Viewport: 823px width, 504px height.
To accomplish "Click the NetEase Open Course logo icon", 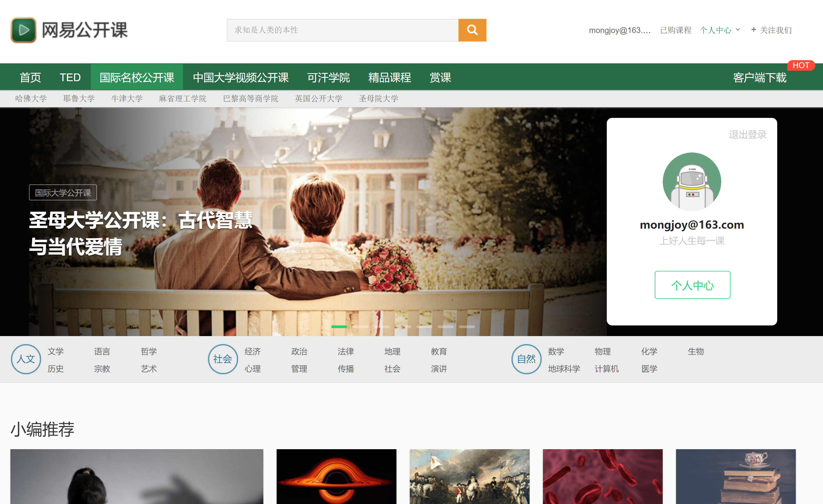I will click(23, 30).
